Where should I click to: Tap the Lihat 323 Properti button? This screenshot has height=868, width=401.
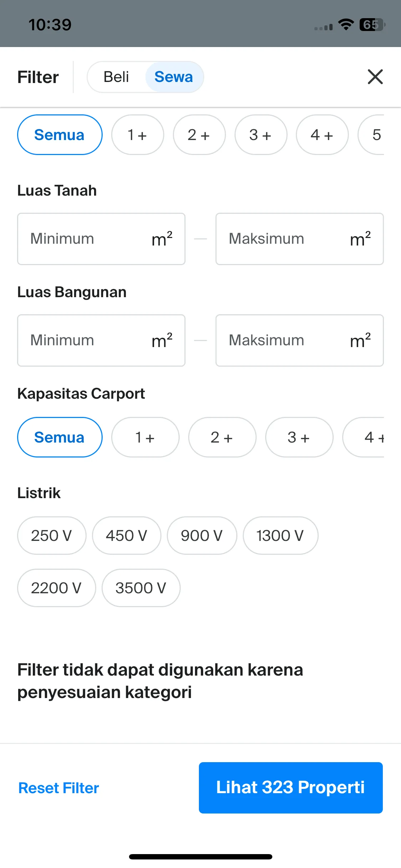(291, 788)
